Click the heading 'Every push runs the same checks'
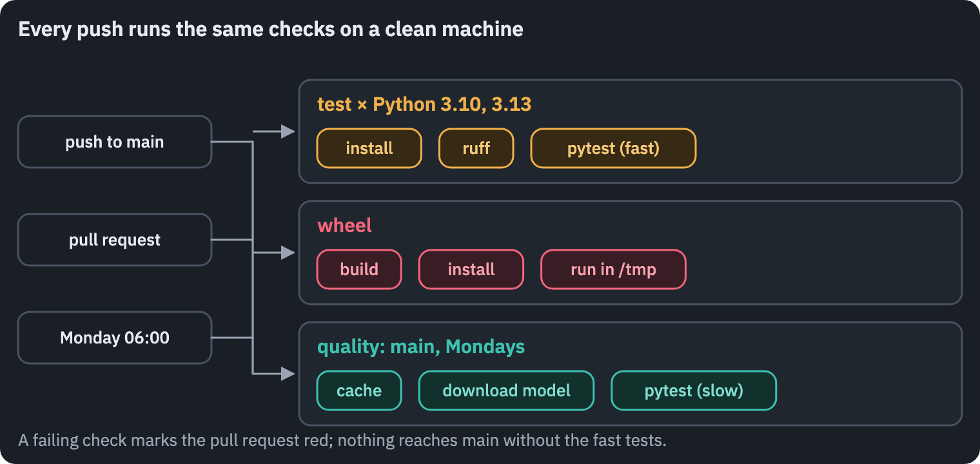This screenshot has width=980, height=464. tap(271, 29)
